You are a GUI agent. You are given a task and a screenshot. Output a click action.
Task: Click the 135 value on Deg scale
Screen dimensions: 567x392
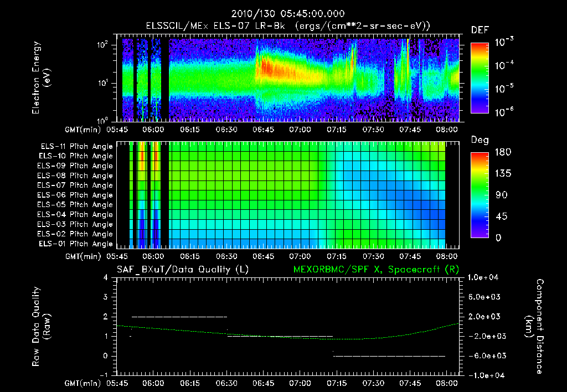503,173
